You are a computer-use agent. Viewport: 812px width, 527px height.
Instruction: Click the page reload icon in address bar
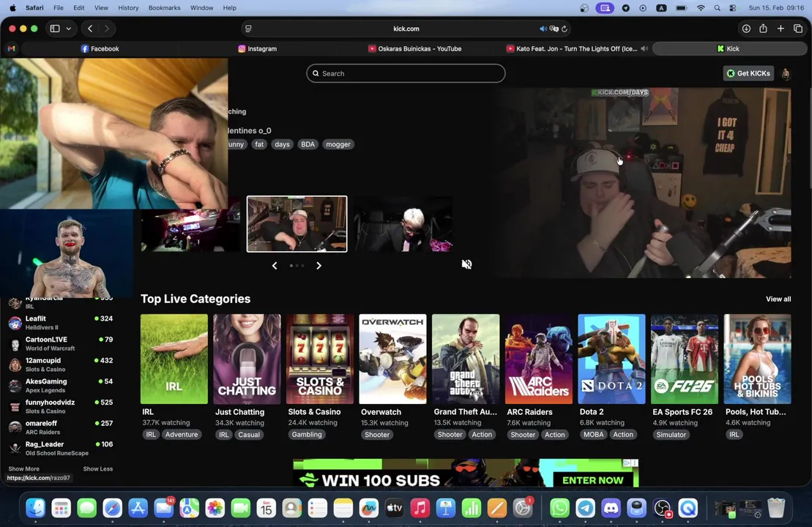pyautogui.click(x=565, y=29)
